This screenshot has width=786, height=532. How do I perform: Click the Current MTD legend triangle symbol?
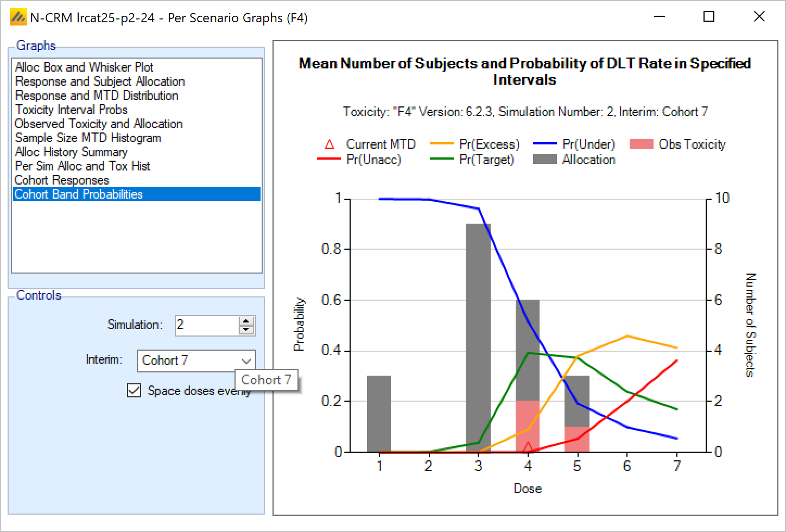click(x=329, y=144)
